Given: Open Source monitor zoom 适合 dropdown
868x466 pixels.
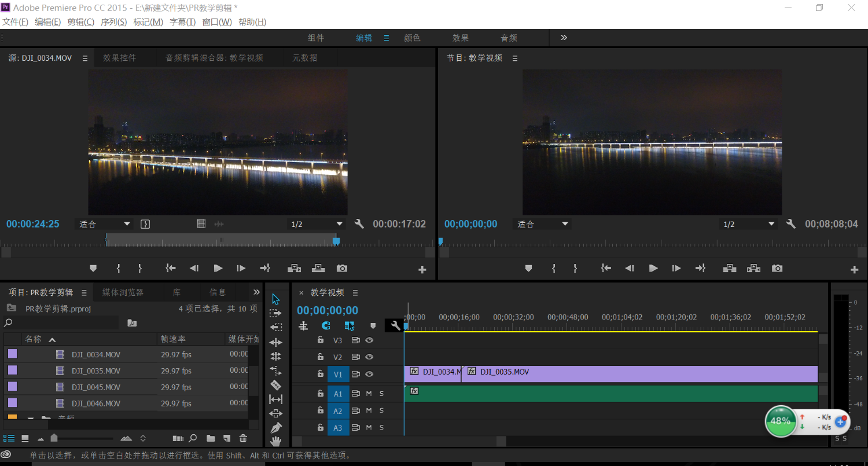Looking at the screenshot, I should click(104, 224).
